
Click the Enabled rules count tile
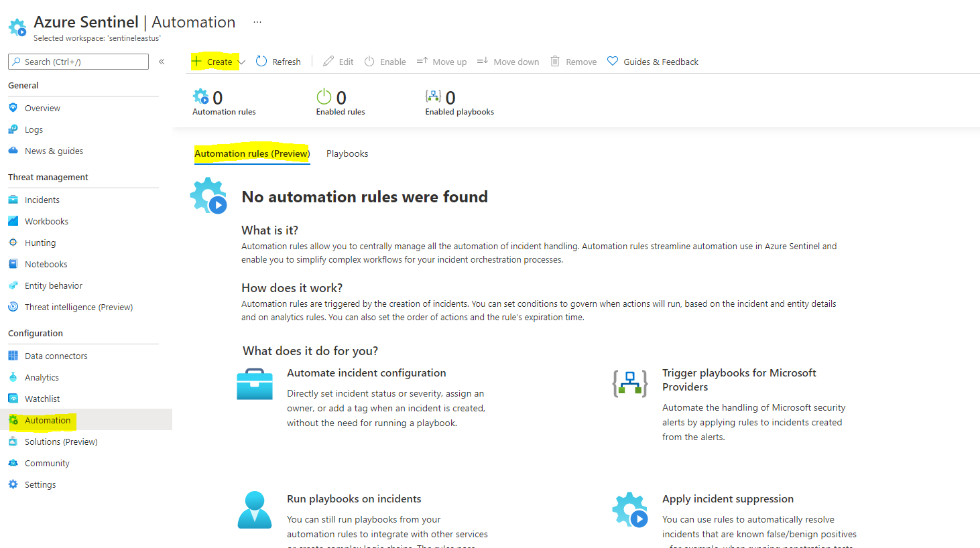(341, 102)
